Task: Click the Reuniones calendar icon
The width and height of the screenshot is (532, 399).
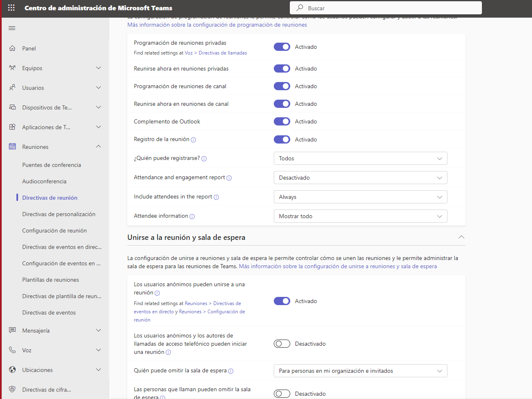Action: click(12, 146)
